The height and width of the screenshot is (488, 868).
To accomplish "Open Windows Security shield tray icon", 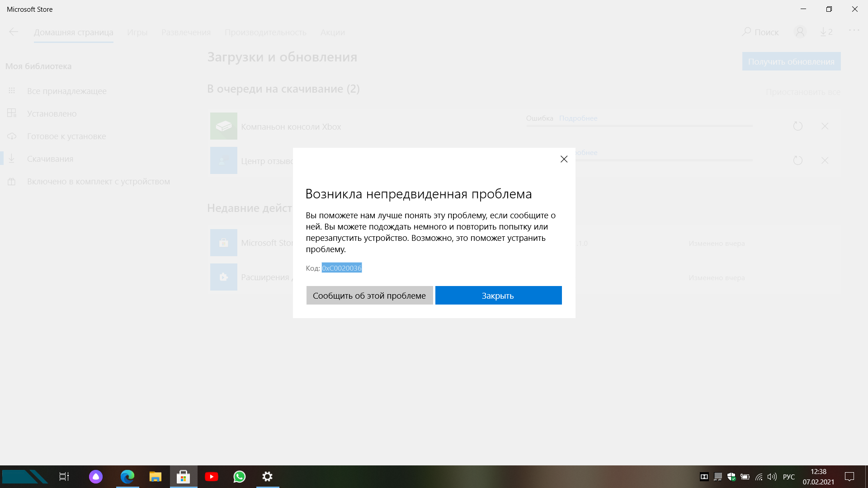I will click(731, 477).
